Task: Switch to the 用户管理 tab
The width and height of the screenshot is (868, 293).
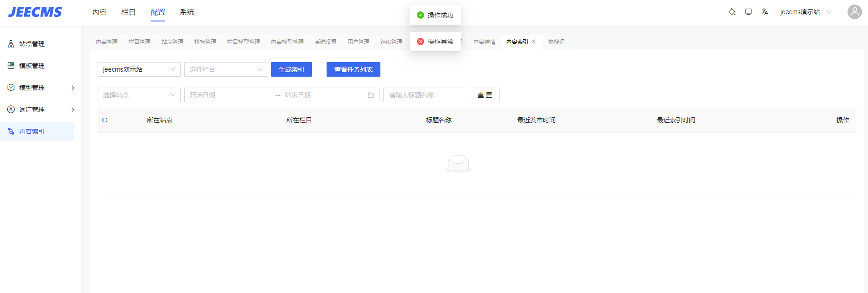Action: (x=359, y=42)
